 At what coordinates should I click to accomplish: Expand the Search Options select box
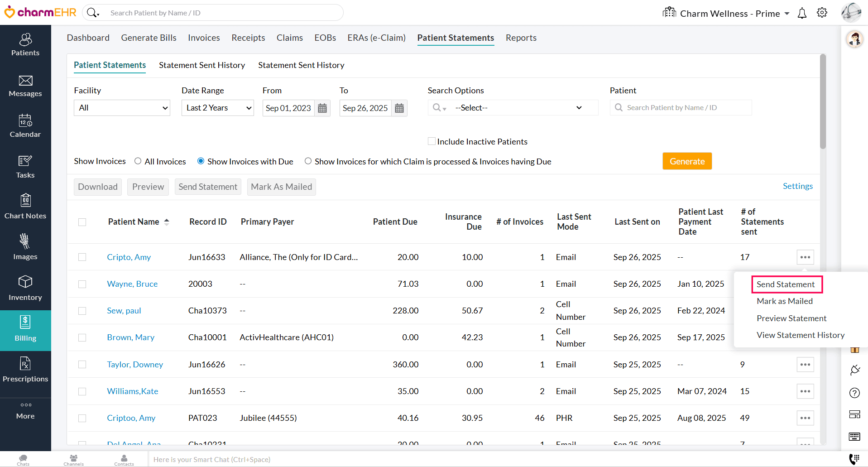point(513,108)
